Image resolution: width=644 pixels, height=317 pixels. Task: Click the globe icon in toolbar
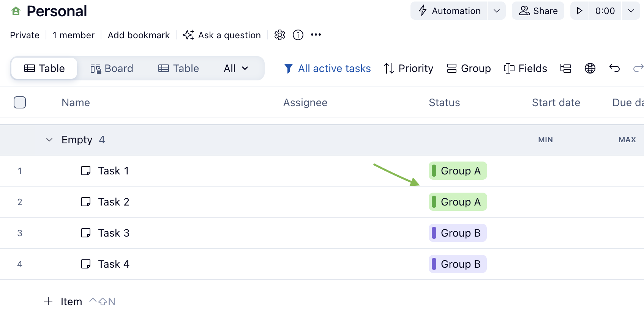590,68
